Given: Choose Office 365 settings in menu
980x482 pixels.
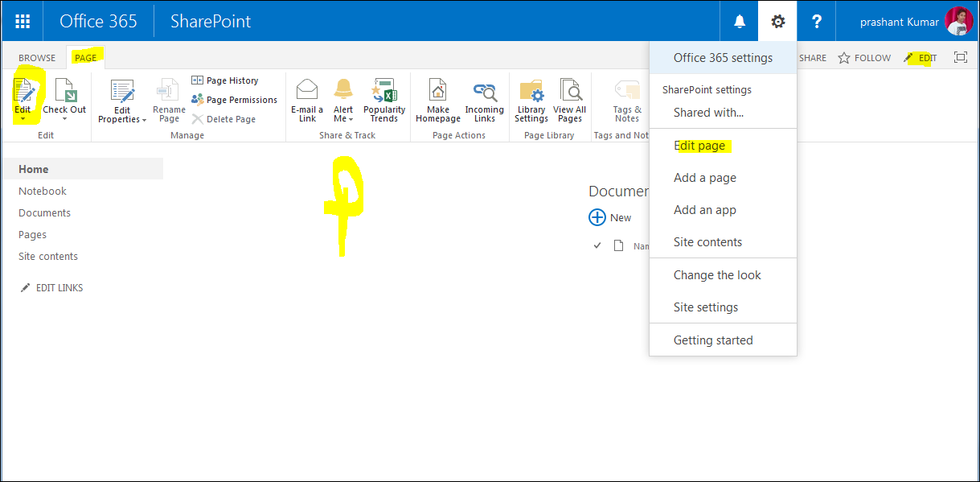Looking at the screenshot, I should tap(723, 58).
